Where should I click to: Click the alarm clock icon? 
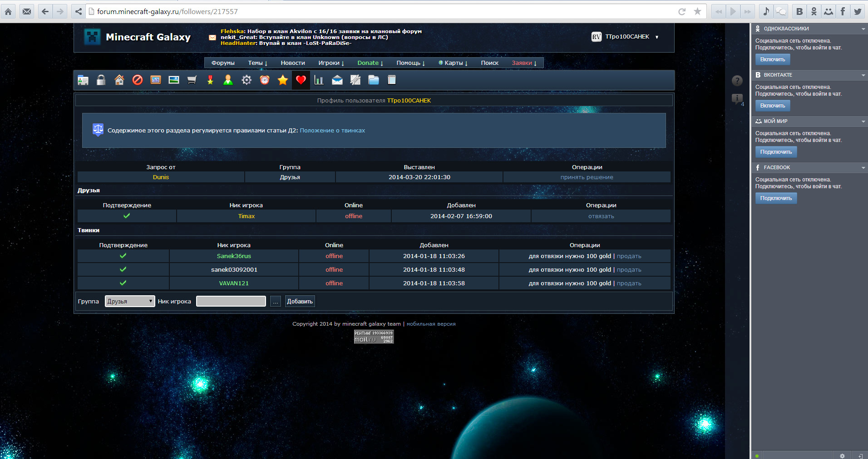[x=265, y=80]
